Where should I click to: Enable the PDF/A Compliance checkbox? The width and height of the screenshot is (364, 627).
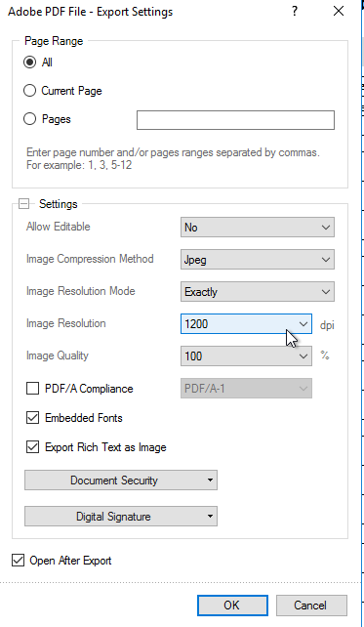(x=33, y=389)
